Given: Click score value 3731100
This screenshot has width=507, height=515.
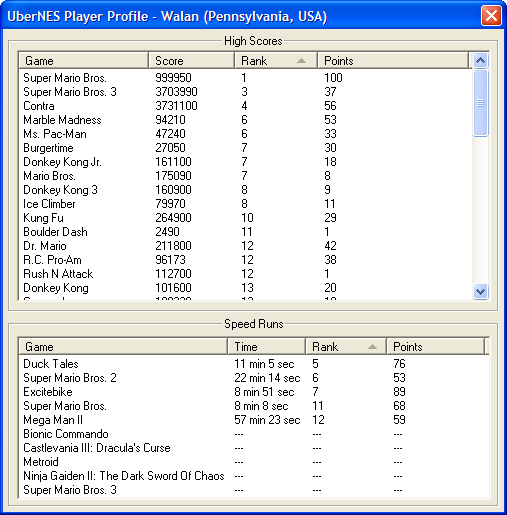Looking at the screenshot, I should point(176,106).
